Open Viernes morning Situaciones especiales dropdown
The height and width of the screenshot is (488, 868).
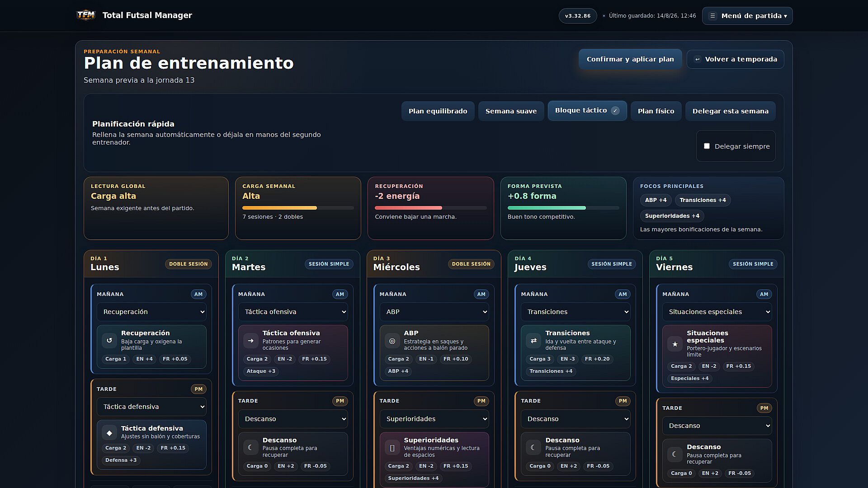point(717,312)
